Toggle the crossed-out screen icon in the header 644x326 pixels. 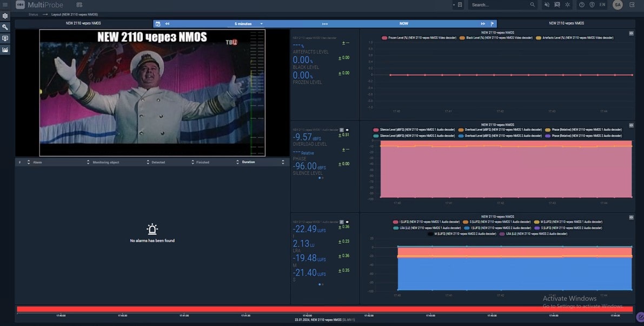coord(557,5)
